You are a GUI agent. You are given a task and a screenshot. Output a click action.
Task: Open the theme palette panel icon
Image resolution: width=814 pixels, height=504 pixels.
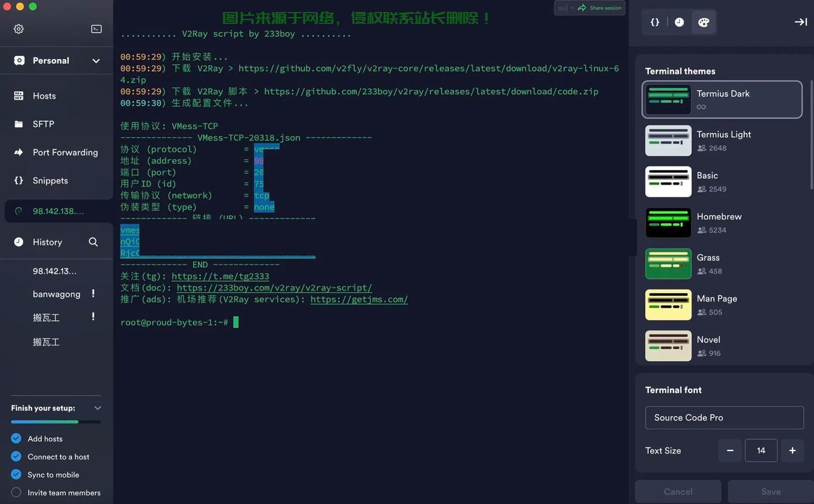click(704, 22)
